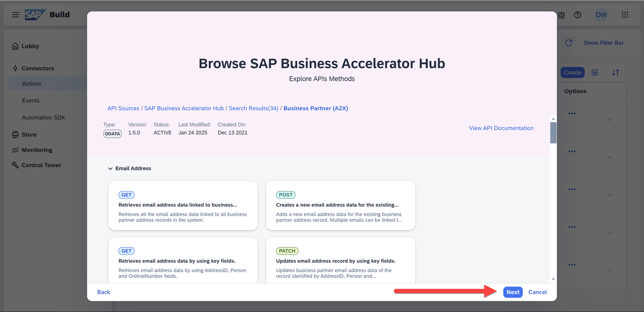Open options menu for the fourth table row
This screenshot has width=644, height=312.
572,227
